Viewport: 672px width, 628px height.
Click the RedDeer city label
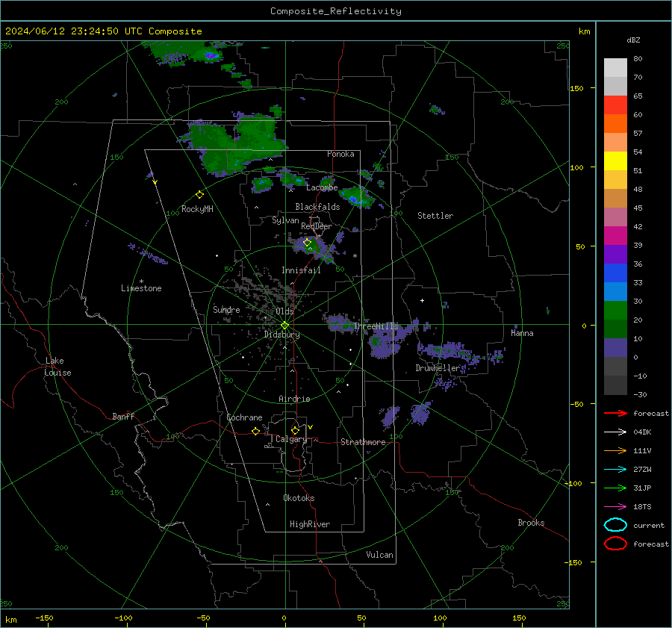click(x=317, y=226)
